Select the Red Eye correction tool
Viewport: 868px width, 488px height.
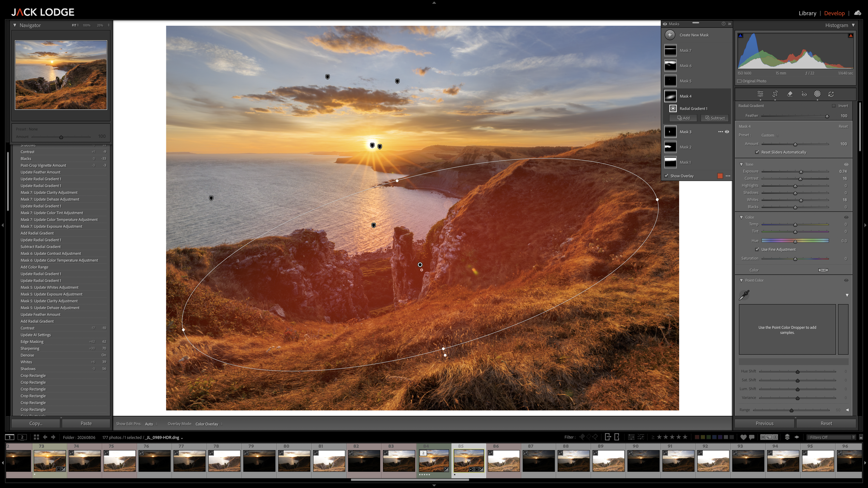[804, 94]
